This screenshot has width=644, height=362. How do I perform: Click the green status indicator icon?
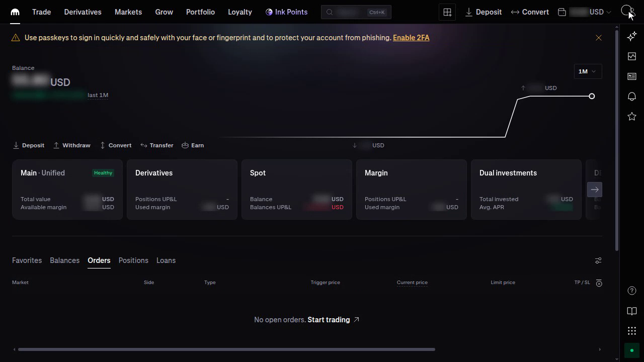632,350
